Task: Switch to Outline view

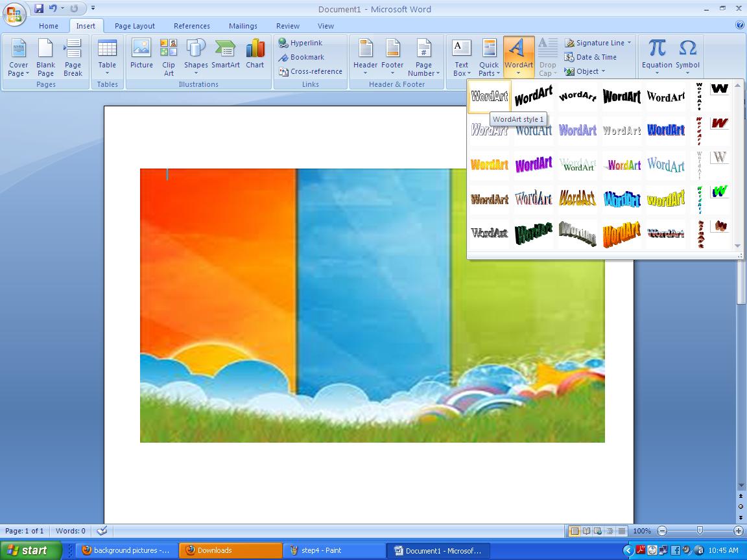Action: [x=610, y=530]
